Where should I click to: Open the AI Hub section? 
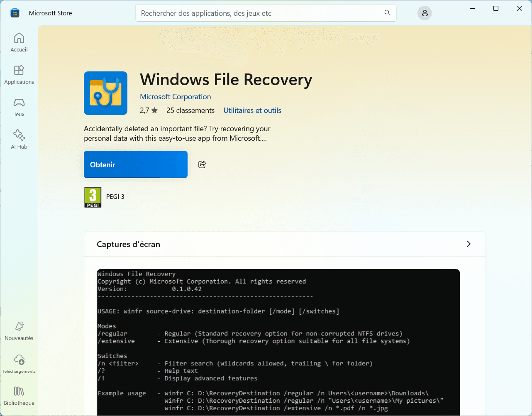[19, 140]
